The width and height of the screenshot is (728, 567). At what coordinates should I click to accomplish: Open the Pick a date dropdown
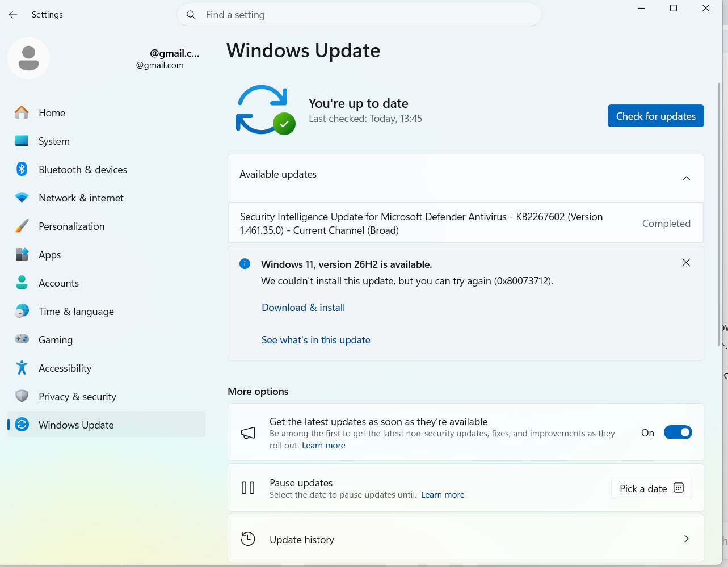(x=651, y=488)
